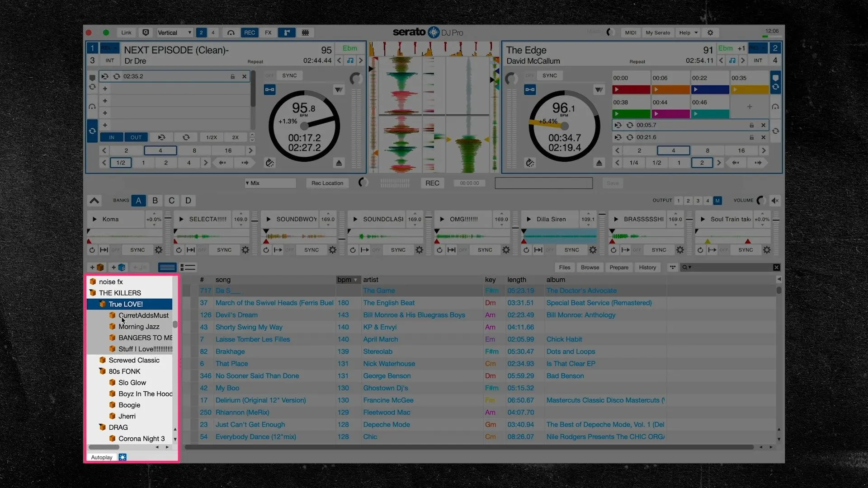
Task: Toggle keylock note icon on deck 2
Action: (x=732, y=61)
